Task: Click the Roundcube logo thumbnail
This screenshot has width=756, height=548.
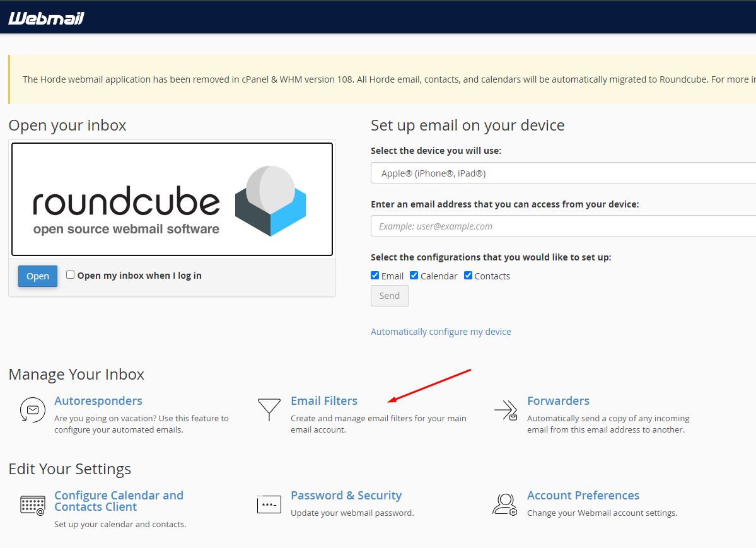Action: 172,199
